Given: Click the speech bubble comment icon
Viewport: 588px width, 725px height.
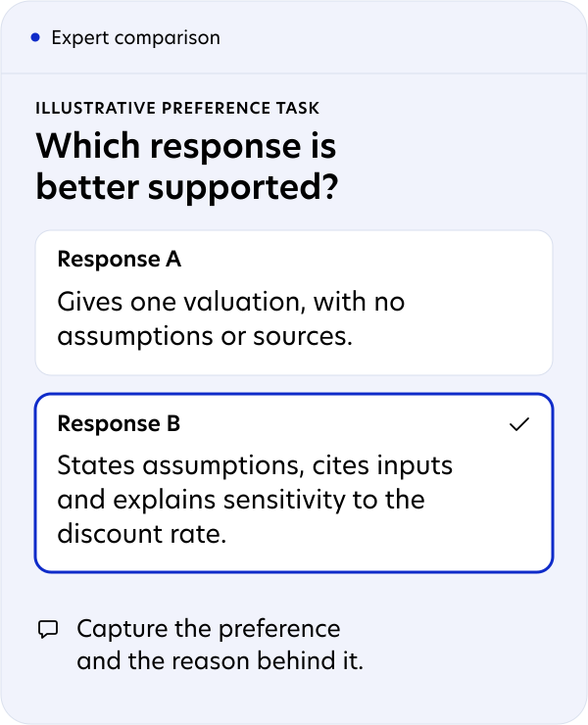Looking at the screenshot, I should point(48,629).
